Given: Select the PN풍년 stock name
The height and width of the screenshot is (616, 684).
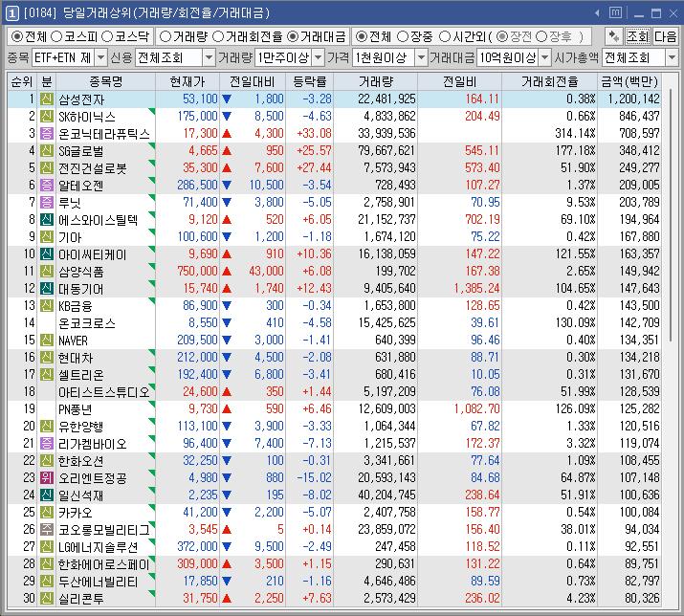Looking at the screenshot, I should click(x=76, y=409).
